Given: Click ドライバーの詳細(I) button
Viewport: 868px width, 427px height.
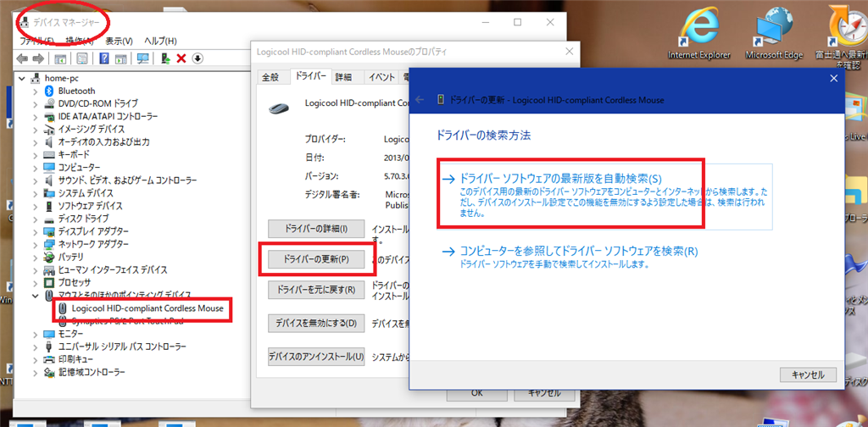Looking at the screenshot, I should (316, 228).
